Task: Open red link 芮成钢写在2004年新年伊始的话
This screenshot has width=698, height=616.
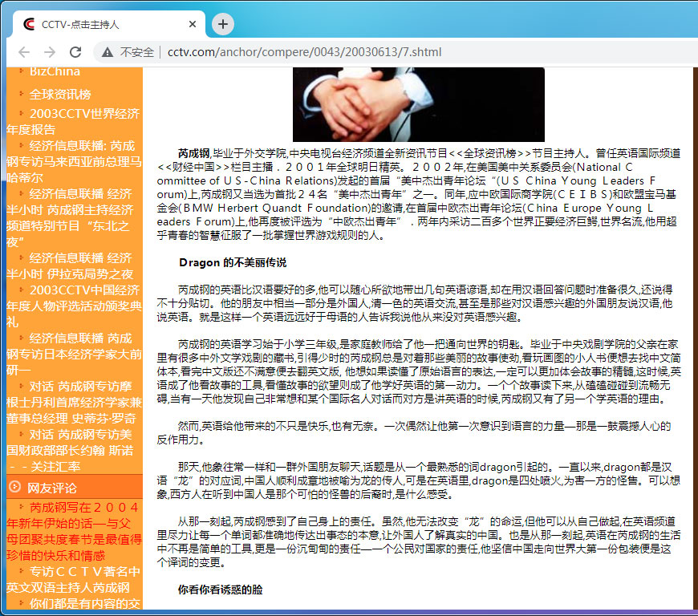Action: pyautogui.click(x=74, y=531)
